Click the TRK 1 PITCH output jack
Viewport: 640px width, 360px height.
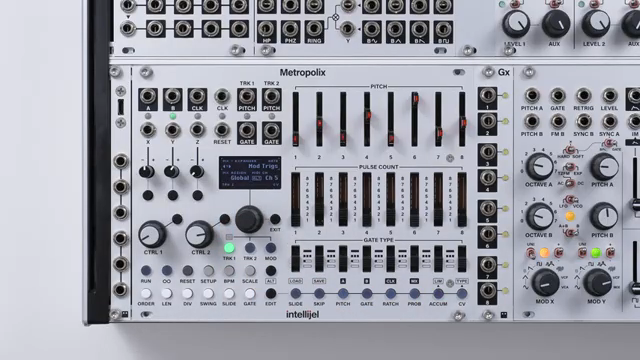pos(247,97)
